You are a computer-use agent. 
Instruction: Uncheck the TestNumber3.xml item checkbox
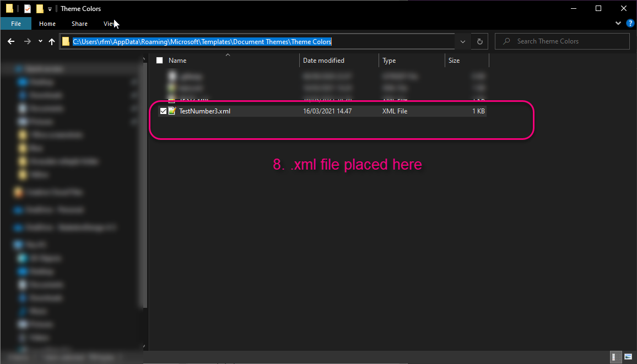coord(163,111)
